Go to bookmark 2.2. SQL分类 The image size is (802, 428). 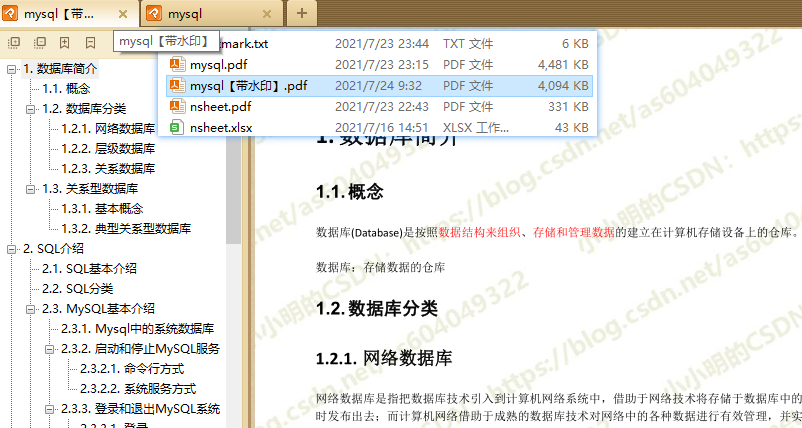click(x=78, y=288)
